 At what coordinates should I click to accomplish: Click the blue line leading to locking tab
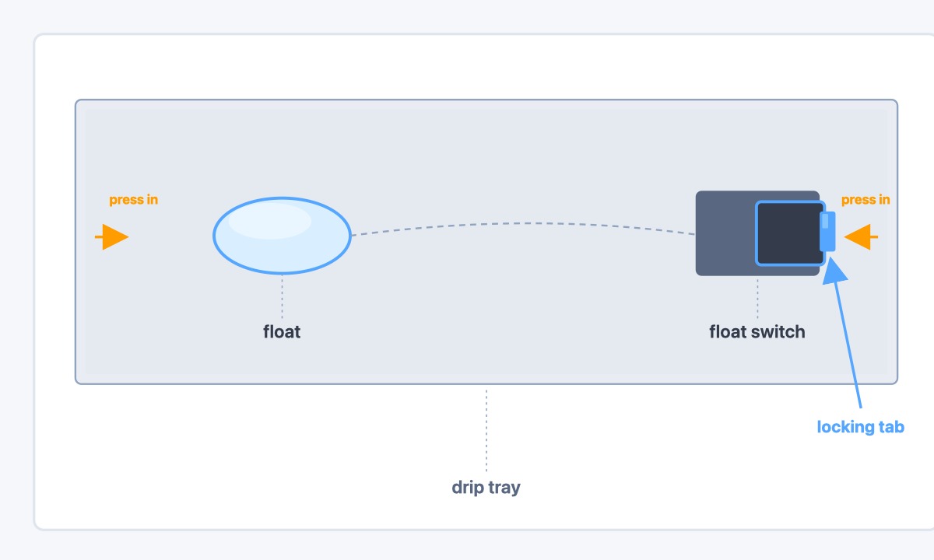coord(848,346)
